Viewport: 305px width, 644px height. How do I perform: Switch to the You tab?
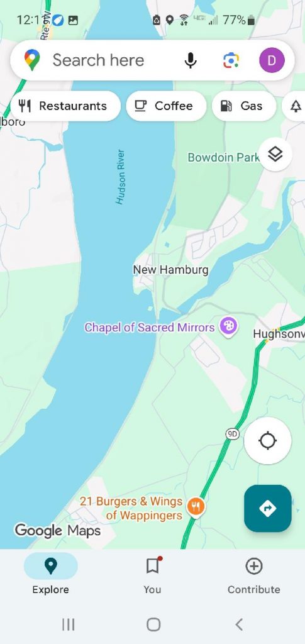152,574
